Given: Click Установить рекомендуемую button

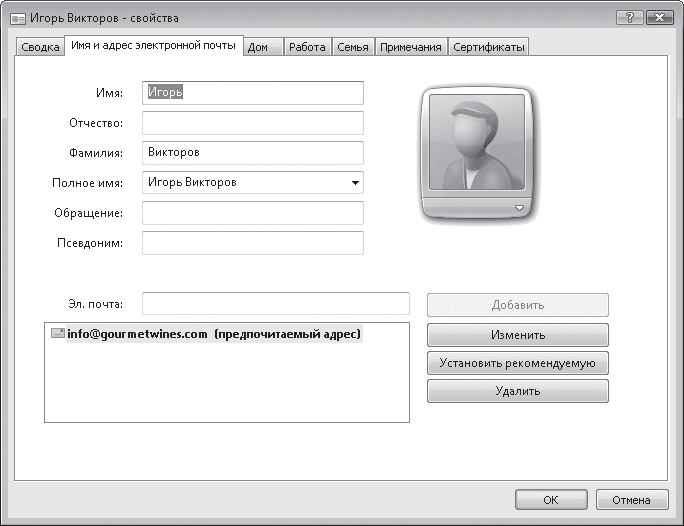Looking at the screenshot, I should 517,363.
